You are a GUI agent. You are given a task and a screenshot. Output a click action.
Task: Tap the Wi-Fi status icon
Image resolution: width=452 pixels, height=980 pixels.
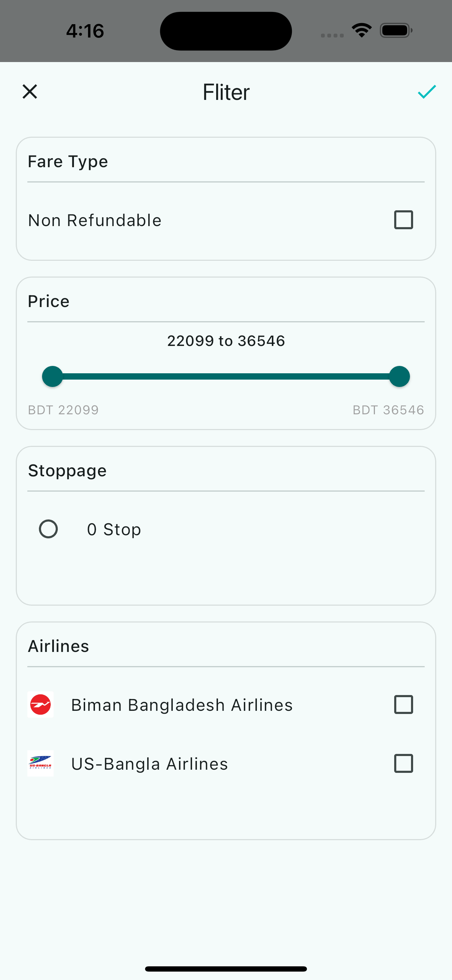[x=362, y=30]
